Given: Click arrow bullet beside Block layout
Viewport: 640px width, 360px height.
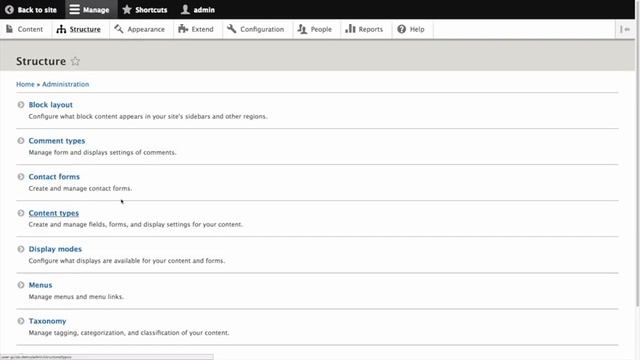Looking at the screenshot, I should [21, 105].
